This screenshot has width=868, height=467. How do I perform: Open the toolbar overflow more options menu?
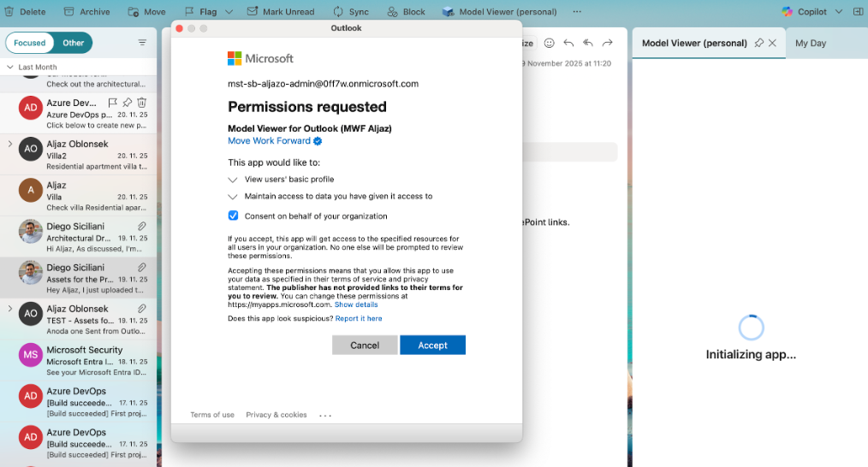click(x=576, y=12)
